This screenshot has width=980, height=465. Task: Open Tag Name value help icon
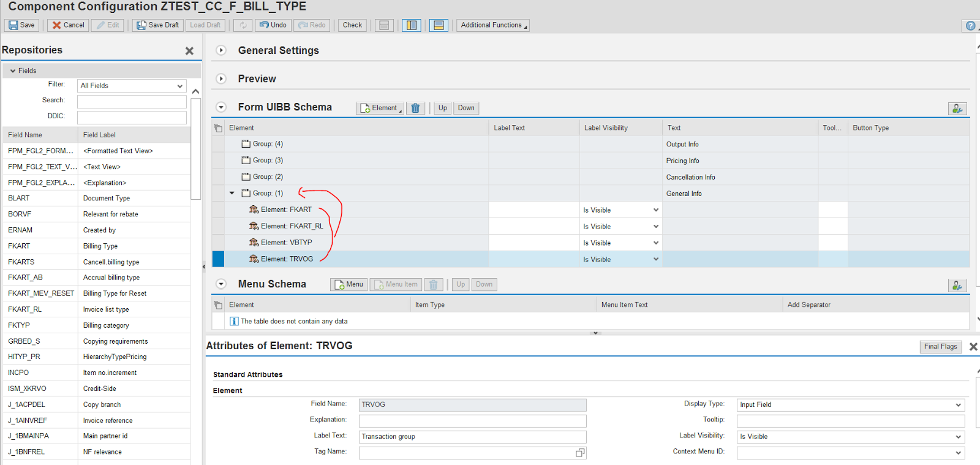coord(579,453)
